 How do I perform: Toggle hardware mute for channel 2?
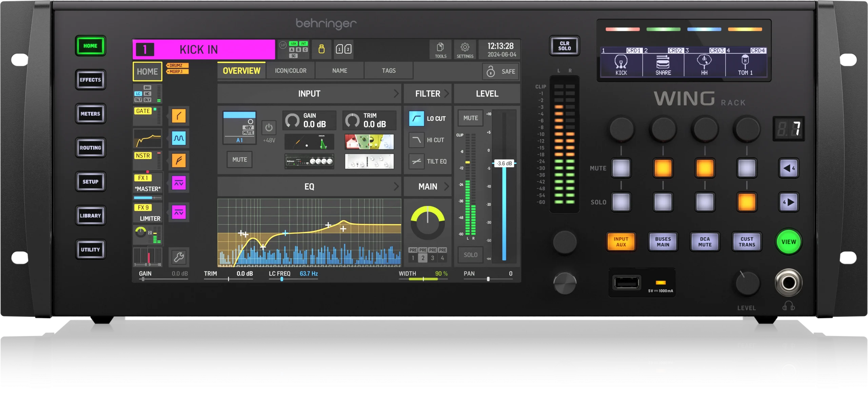coord(663,168)
